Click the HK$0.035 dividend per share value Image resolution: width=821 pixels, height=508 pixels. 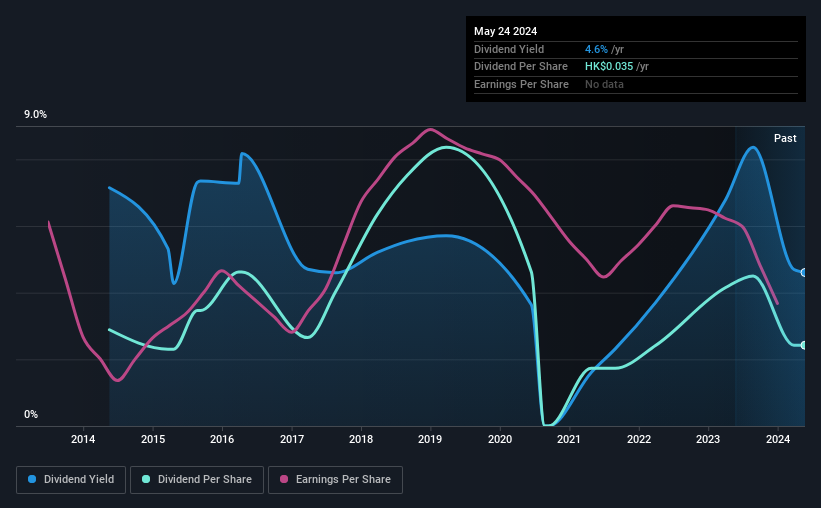point(609,67)
